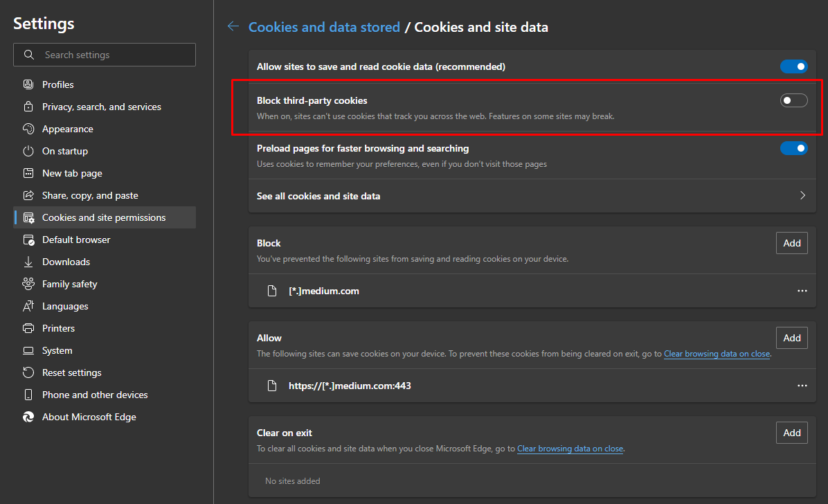Image resolution: width=828 pixels, height=504 pixels.
Task: Open Clear browsing data on close link in Allow section
Action: [717, 354]
